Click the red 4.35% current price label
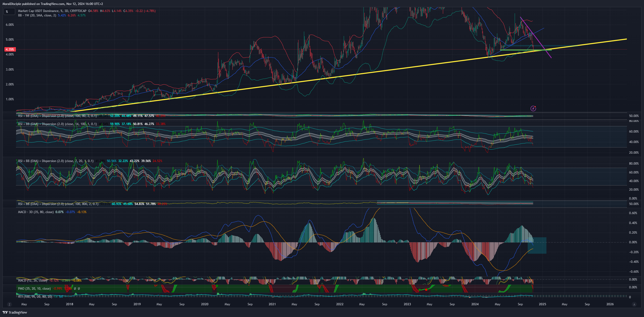Screen dimensions: 644x317 point(10,49)
